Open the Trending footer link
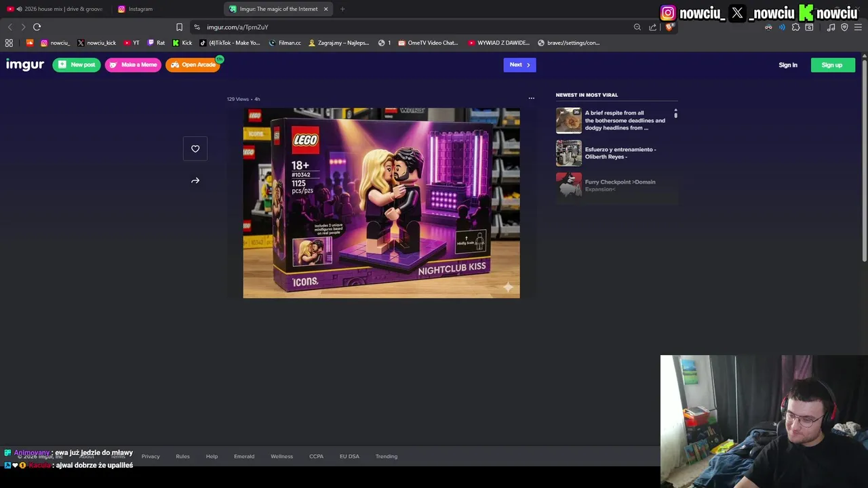 387,456
